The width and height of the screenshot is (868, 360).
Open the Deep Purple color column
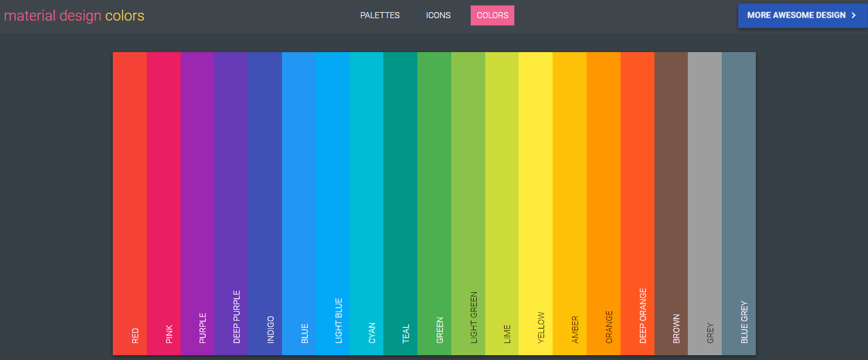pyautogui.click(x=232, y=204)
